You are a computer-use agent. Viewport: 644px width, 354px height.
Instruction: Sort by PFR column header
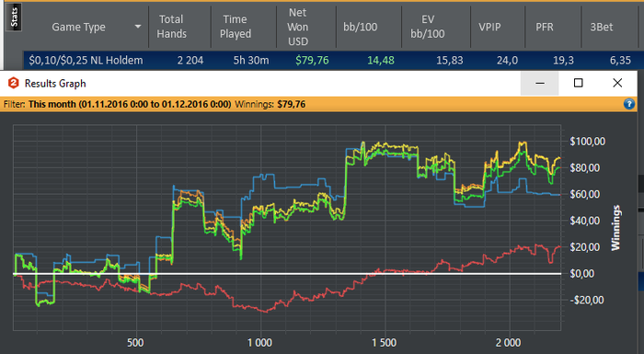pos(545,27)
